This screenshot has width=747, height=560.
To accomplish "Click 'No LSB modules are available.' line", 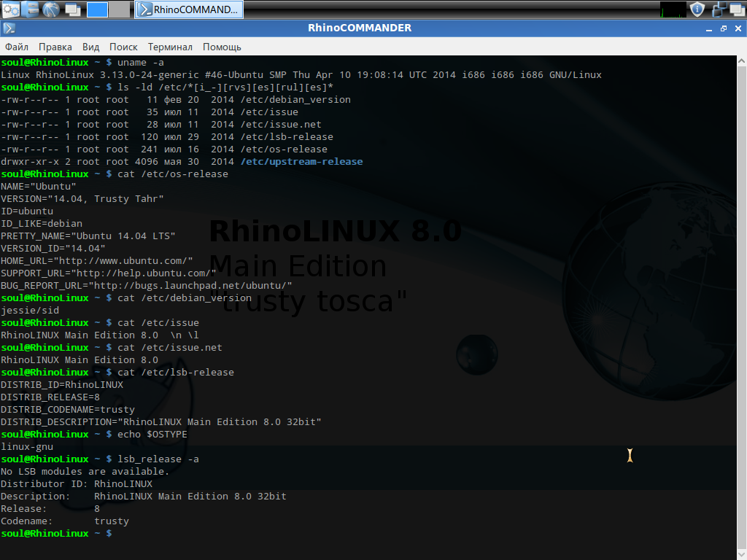I will coord(85,472).
